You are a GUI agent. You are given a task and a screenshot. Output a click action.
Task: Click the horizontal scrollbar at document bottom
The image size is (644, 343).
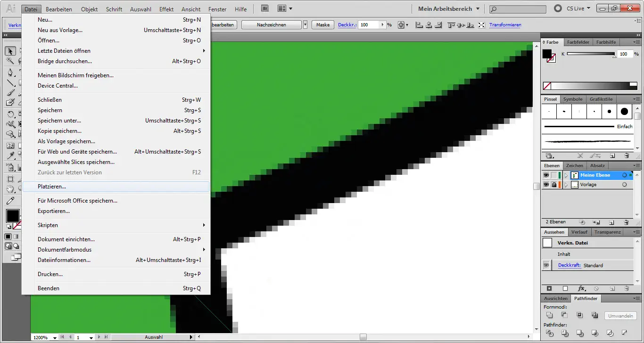click(363, 336)
